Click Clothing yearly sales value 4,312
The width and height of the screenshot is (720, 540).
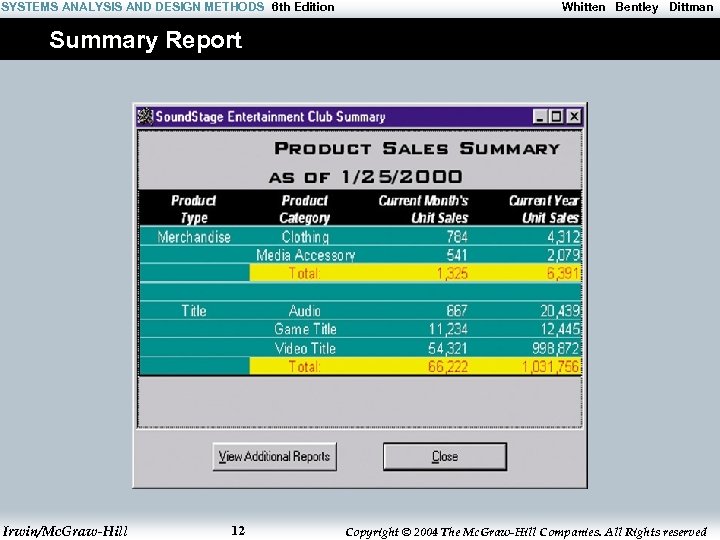[x=563, y=237]
